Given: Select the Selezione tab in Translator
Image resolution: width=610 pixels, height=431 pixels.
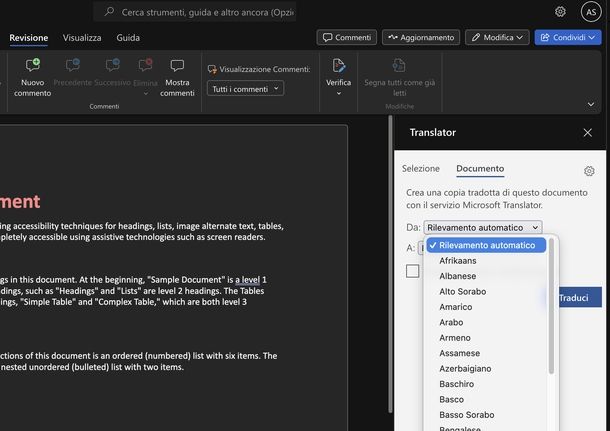Looking at the screenshot, I should tap(421, 168).
